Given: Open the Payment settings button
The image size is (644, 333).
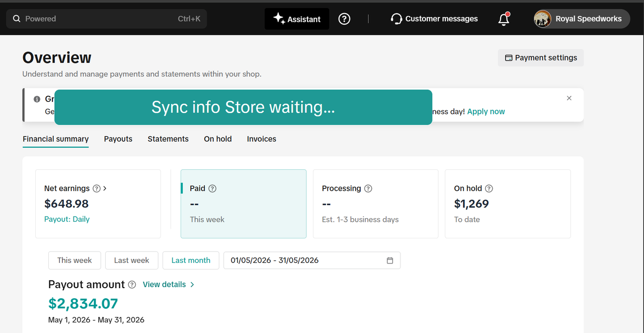Looking at the screenshot, I should pos(541,57).
